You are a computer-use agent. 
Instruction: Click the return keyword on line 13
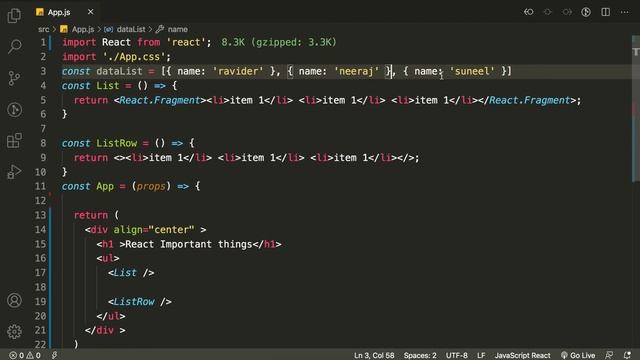[91, 216]
